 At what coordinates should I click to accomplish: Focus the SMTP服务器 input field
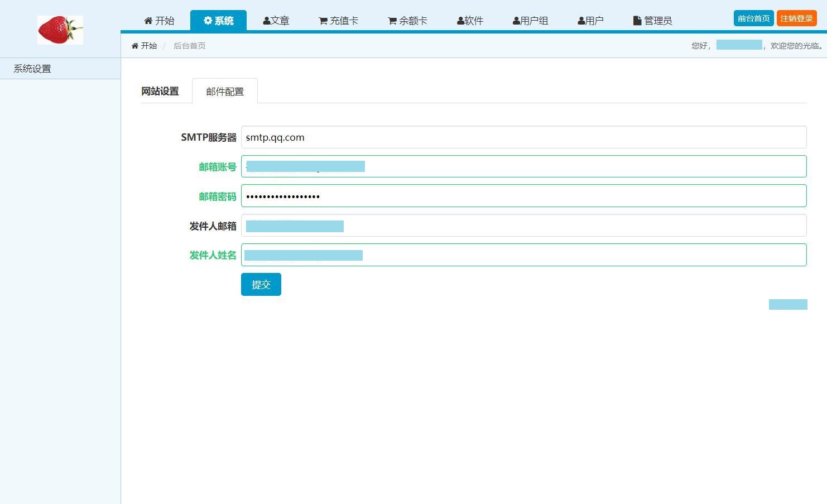coord(523,137)
